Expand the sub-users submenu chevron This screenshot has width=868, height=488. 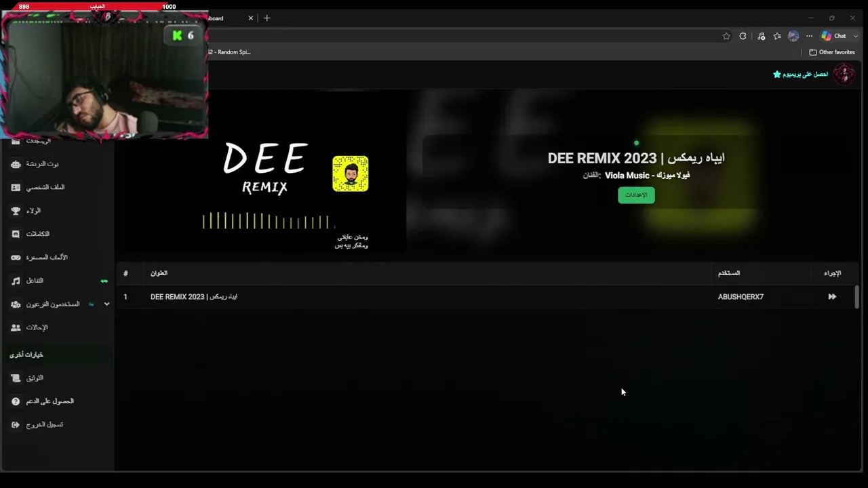coord(106,304)
